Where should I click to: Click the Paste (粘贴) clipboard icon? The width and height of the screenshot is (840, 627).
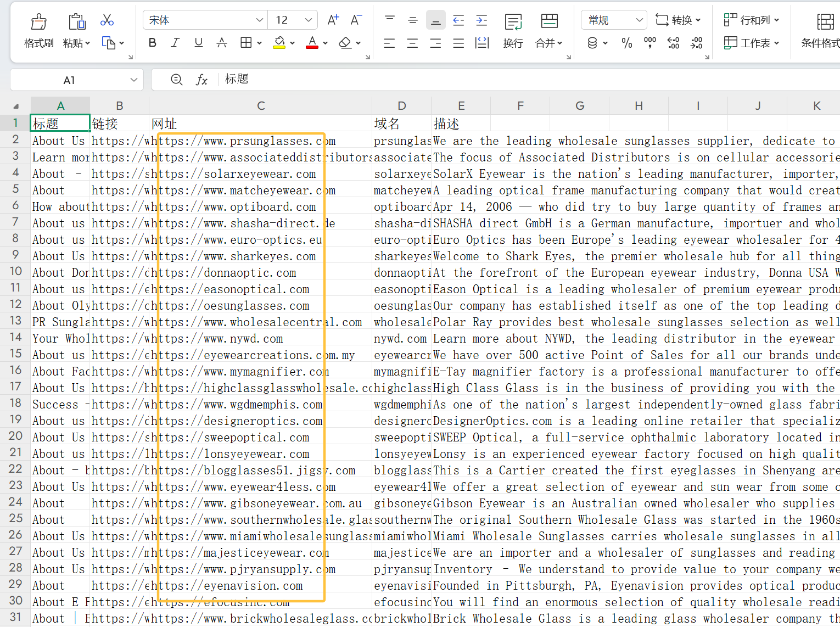point(76,22)
